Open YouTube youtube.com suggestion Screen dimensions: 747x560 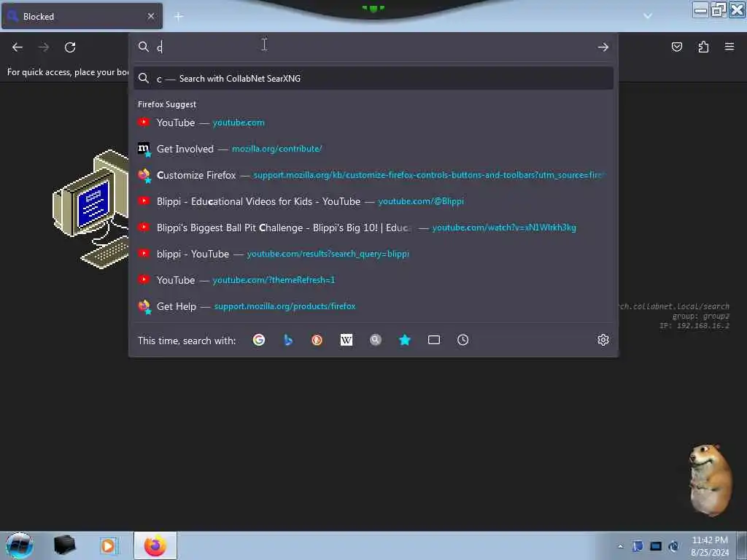point(373,122)
